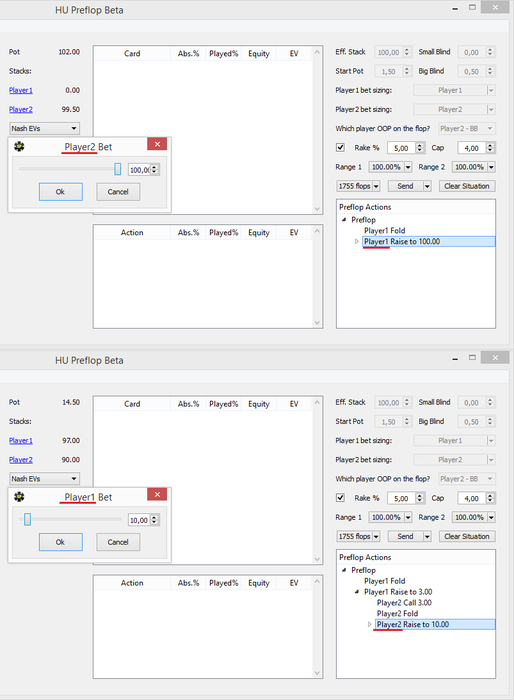Select Player2 Call 3.00 tree item
This screenshot has height=700, width=514.
(x=404, y=603)
